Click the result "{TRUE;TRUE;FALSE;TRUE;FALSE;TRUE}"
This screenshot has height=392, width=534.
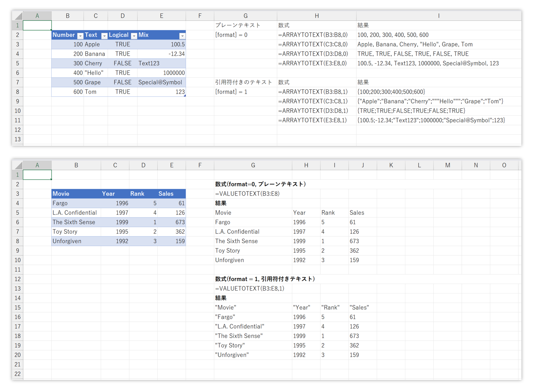(439, 111)
